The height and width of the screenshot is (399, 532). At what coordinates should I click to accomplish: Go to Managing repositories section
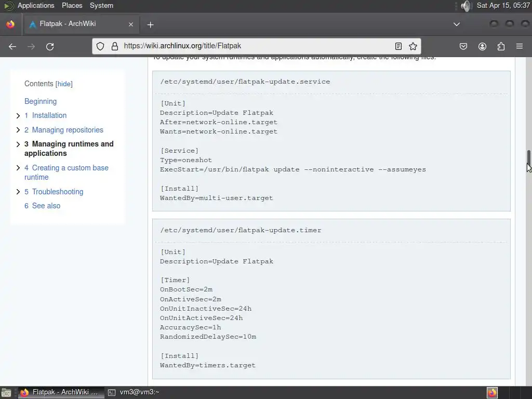pos(64,130)
